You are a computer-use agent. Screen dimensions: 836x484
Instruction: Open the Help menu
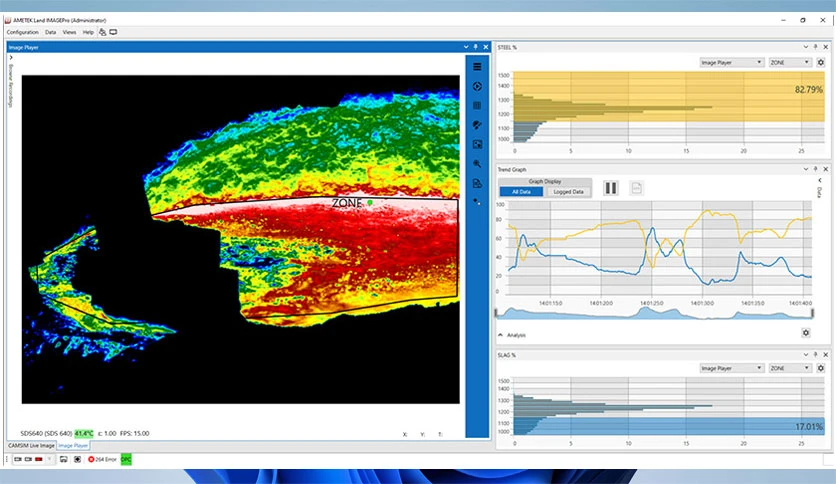click(88, 32)
